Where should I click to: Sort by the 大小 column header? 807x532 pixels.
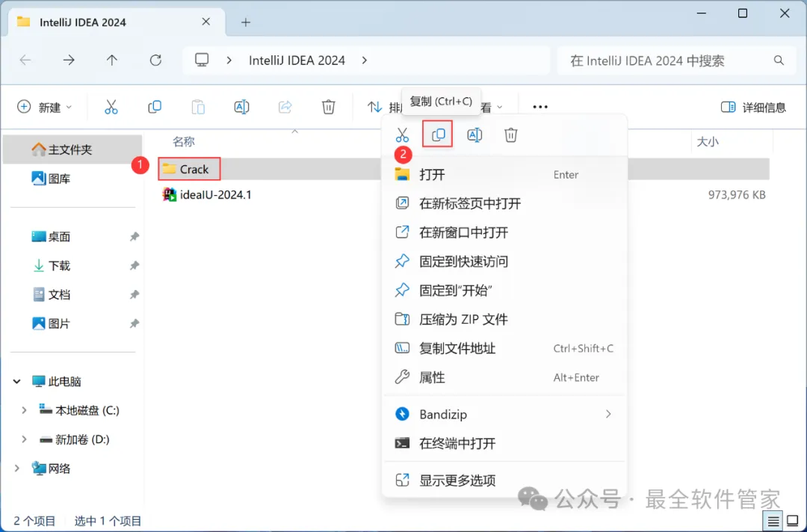707,141
